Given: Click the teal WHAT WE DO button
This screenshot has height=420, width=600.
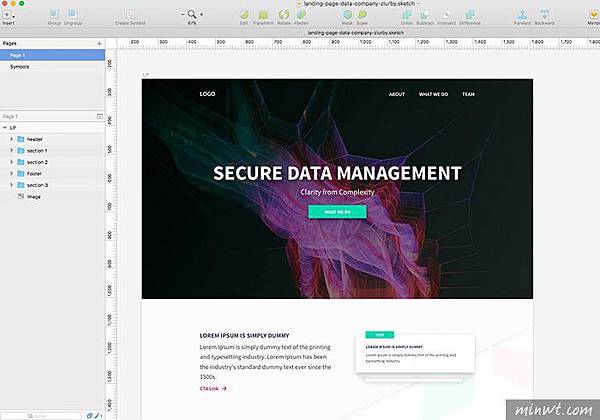Looking at the screenshot, I should 337,212.
